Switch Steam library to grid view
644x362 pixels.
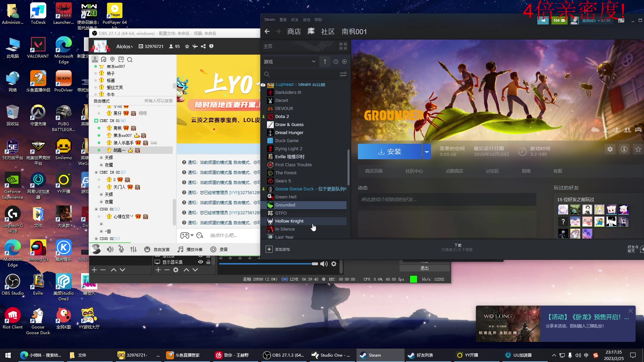[x=343, y=46]
